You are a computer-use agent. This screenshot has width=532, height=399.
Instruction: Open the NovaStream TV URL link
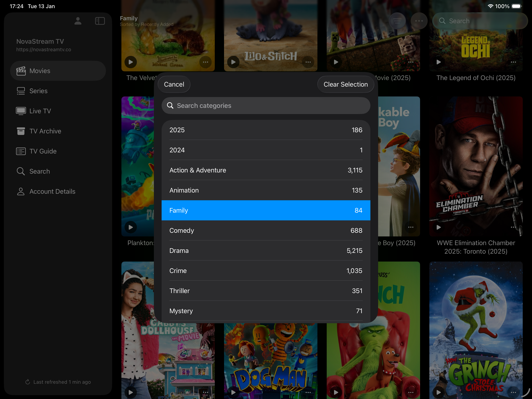[x=43, y=49]
